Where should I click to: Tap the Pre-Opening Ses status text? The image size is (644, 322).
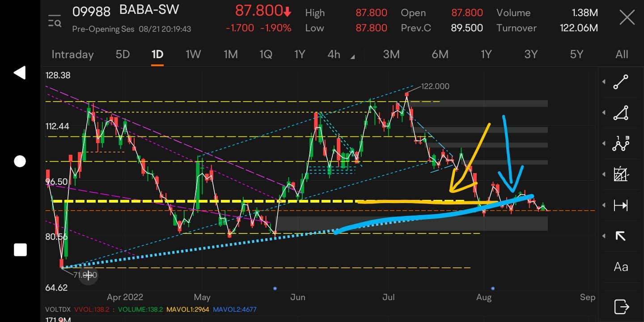(x=103, y=29)
